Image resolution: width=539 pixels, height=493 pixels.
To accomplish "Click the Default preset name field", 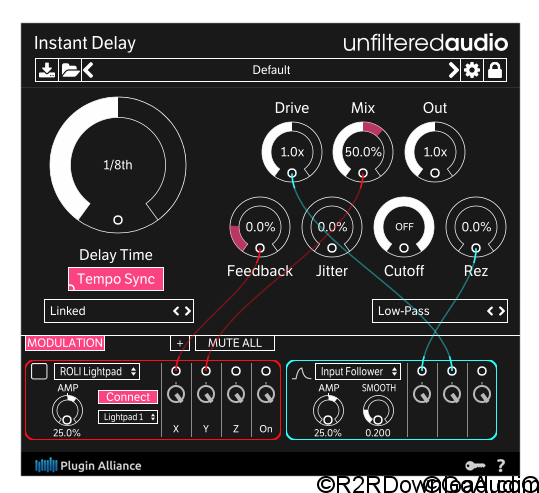I will click(x=271, y=70).
